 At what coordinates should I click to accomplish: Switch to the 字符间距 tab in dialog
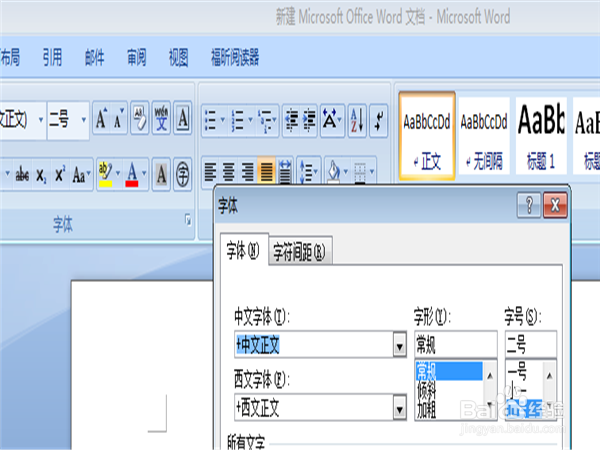click(300, 252)
